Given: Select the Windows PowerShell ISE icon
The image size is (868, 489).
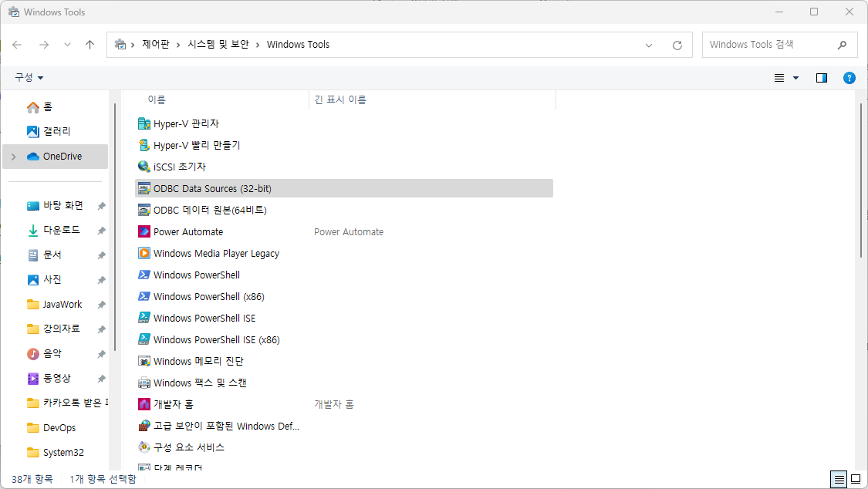Looking at the screenshot, I should 144,318.
